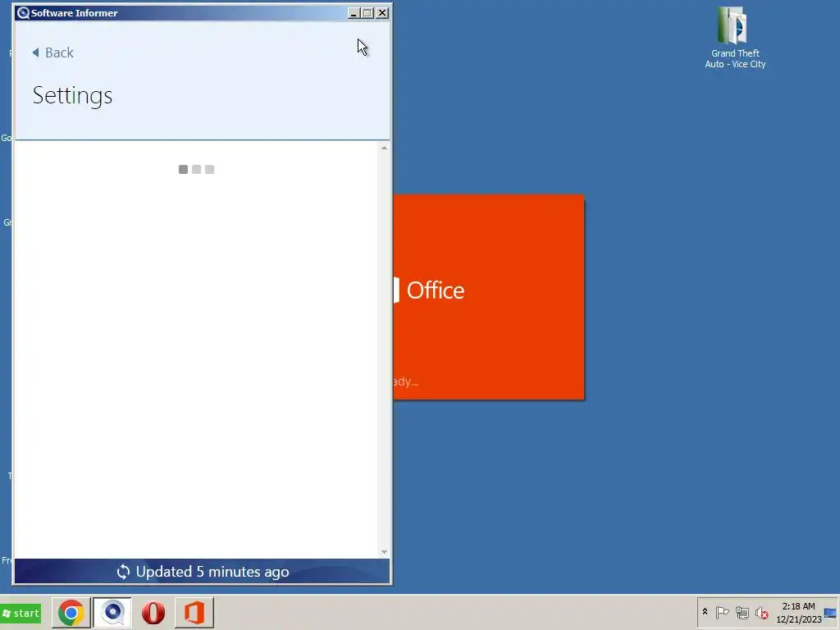Show hidden system tray icons
The image size is (840, 630).
click(705, 612)
